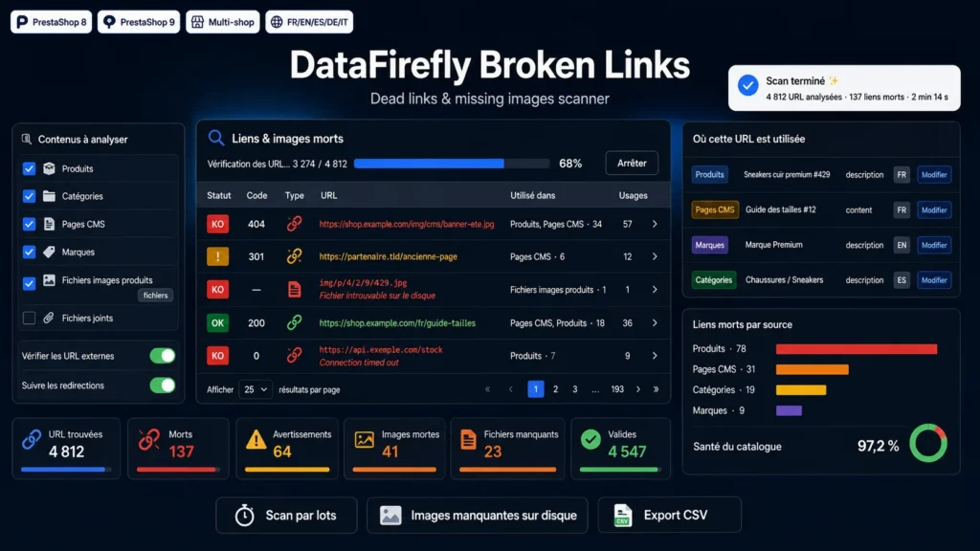Jump to first page with double chevron
Image resolution: width=980 pixels, height=551 pixels.
pos(487,389)
